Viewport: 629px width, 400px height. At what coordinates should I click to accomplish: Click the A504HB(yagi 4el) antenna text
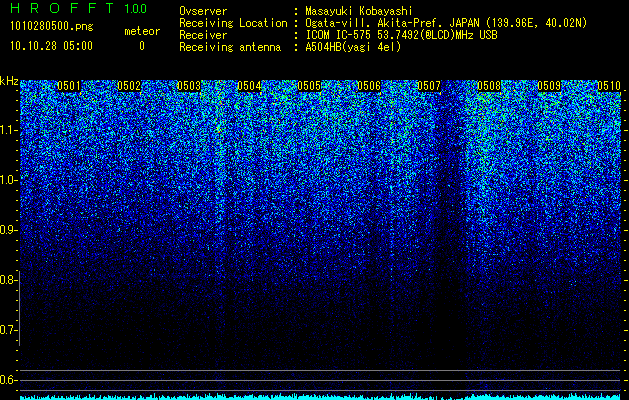pos(353,47)
